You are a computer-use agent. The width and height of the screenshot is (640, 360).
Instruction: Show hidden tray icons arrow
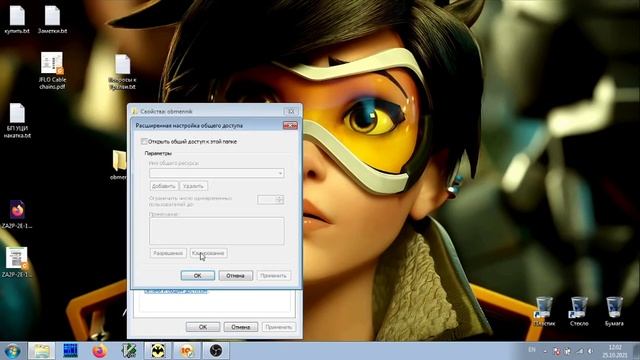545,351
